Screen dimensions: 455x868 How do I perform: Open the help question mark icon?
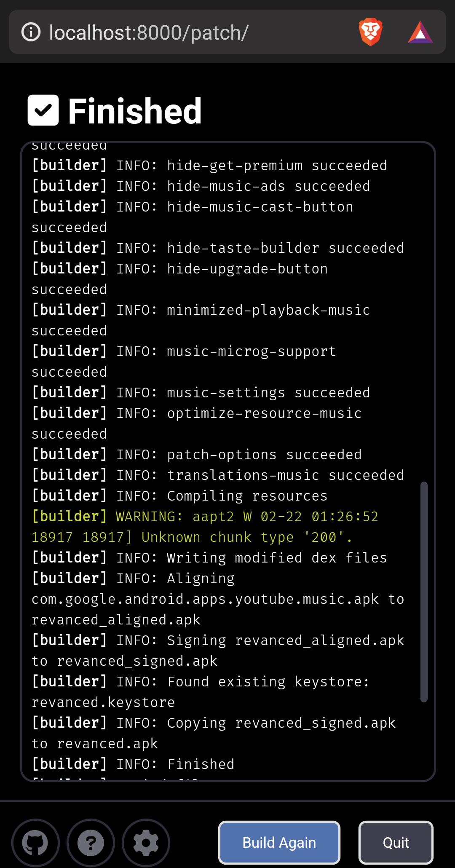click(x=91, y=843)
